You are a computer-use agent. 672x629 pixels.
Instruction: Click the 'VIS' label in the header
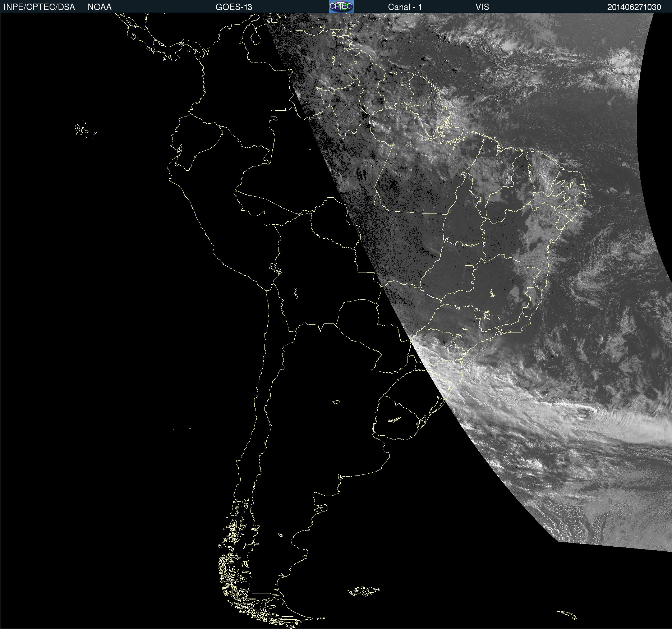[x=482, y=7]
